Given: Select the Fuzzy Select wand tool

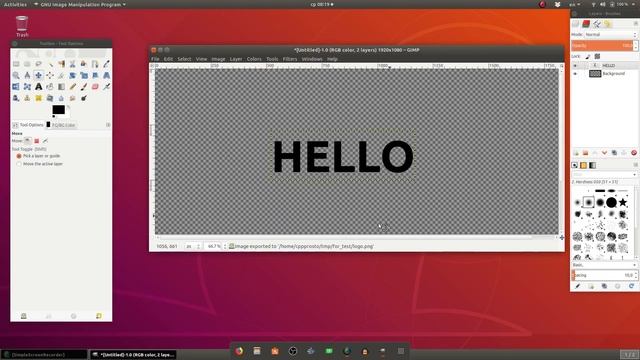Looking at the screenshot, I should tap(50, 64).
